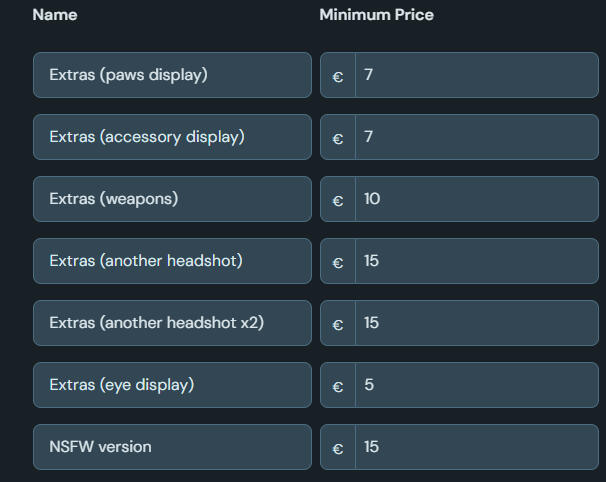Edit the accessory display minimum price value
This screenshot has width=606, height=482.
click(476, 137)
